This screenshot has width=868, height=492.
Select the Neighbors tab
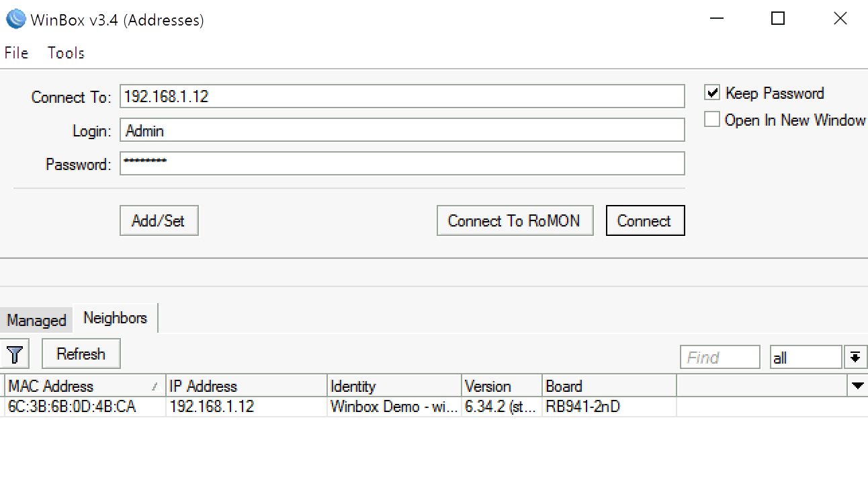pos(115,318)
